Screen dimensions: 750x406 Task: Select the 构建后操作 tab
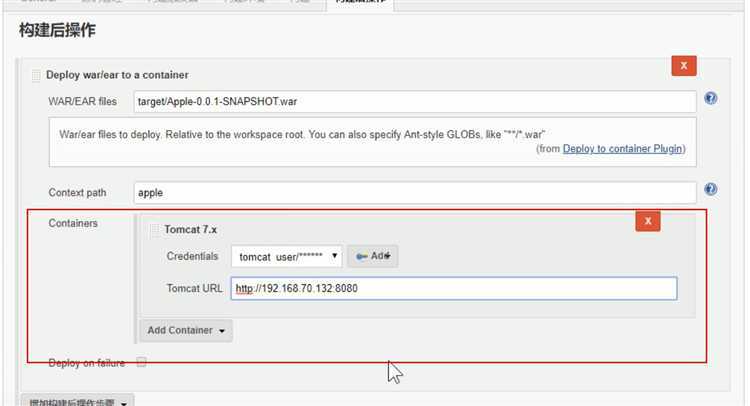point(360,3)
